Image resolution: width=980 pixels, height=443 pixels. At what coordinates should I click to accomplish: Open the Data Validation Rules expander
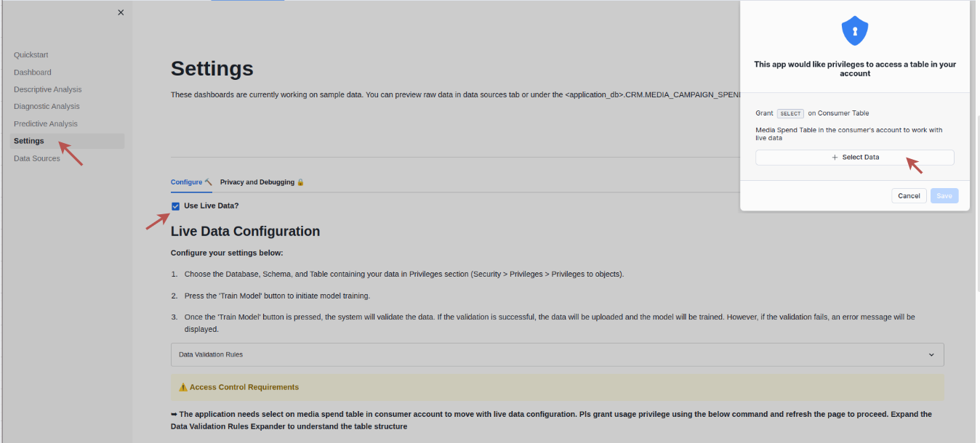tap(557, 354)
